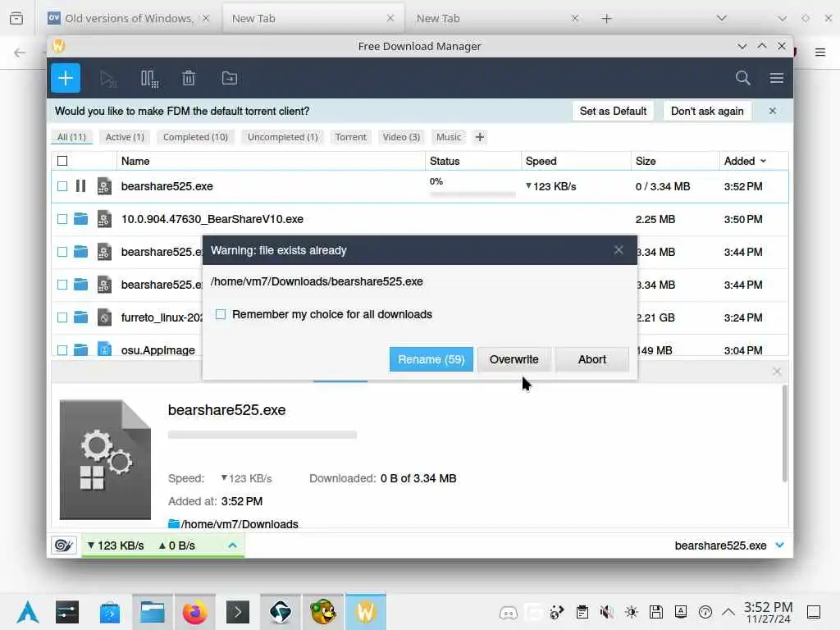Sort by the Added column dropdown arrow

(x=764, y=161)
